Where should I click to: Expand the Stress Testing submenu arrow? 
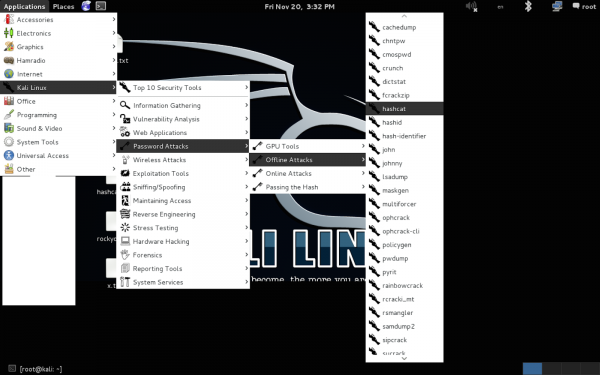246,228
